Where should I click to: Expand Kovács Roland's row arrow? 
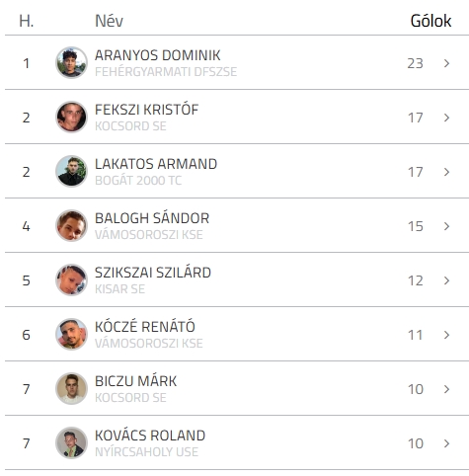[446, 443]
